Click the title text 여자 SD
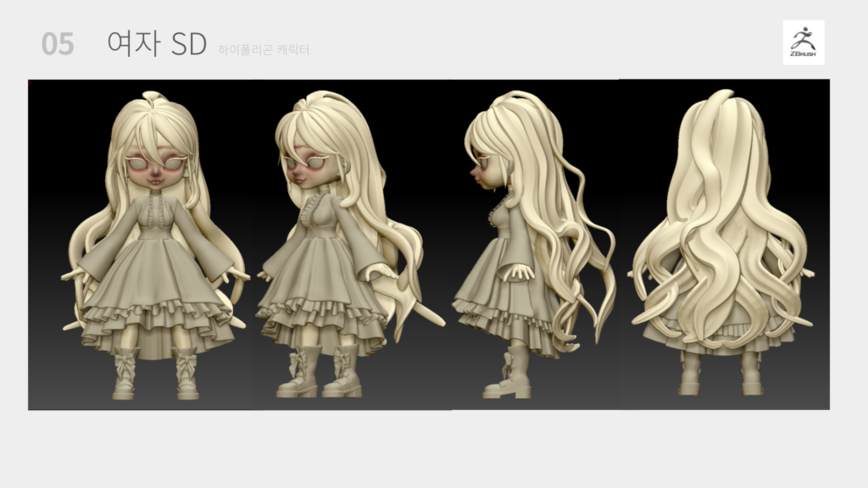The width and height of the screenshot is (868, 488). pos(157,43)
